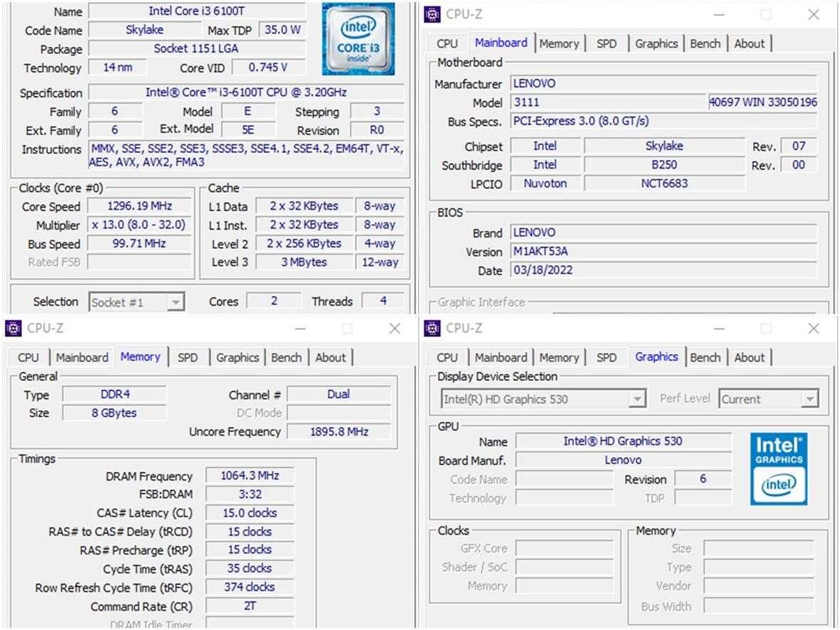
Task: Click the CPU-Z app icon in Graphics window
Action: tap(432, 328)
